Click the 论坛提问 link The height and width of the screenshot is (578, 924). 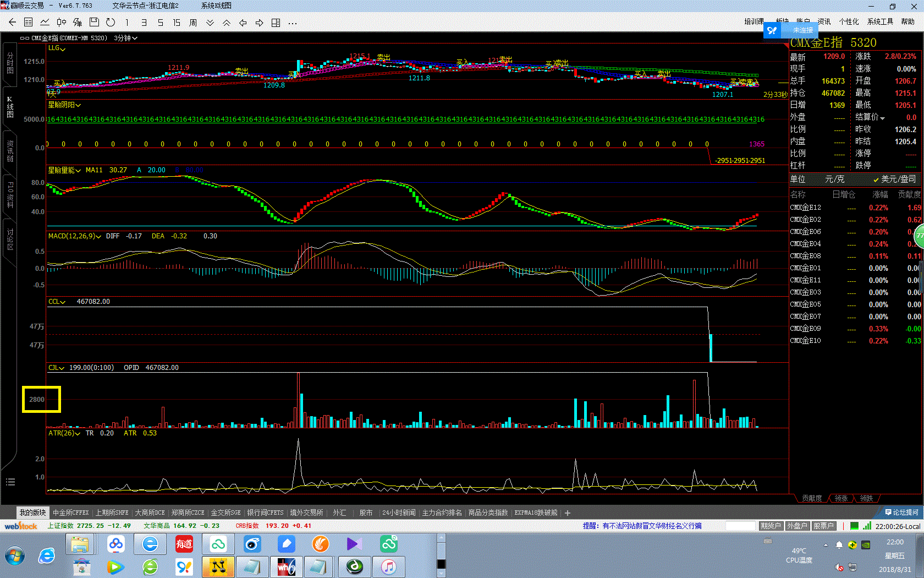(x=902, y=512)
